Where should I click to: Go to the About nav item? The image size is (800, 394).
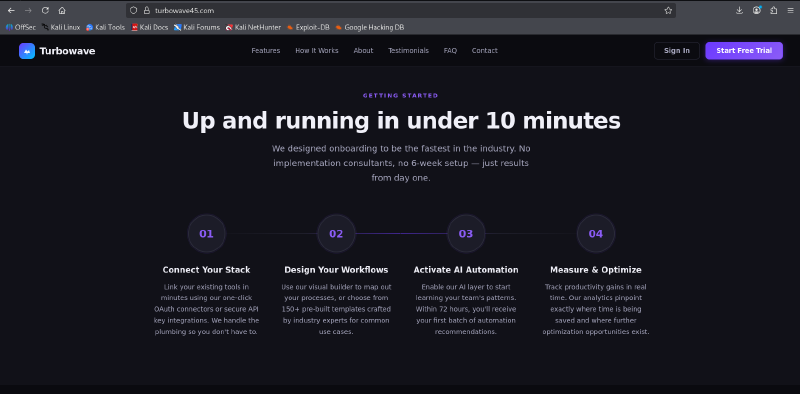(363, 51)
